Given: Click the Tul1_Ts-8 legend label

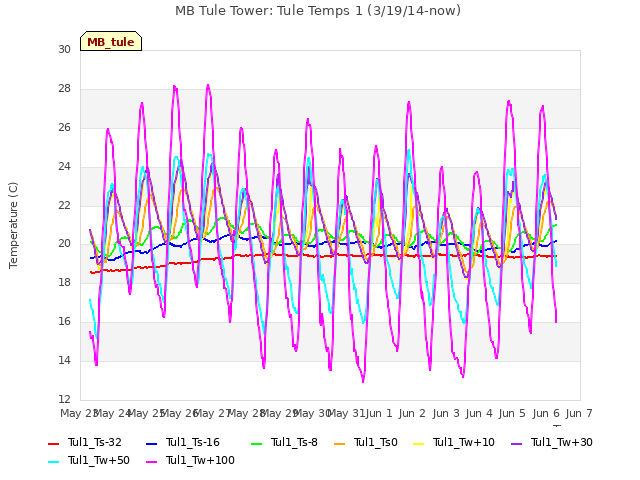Looking at the screenshot, I should (294, 442).
